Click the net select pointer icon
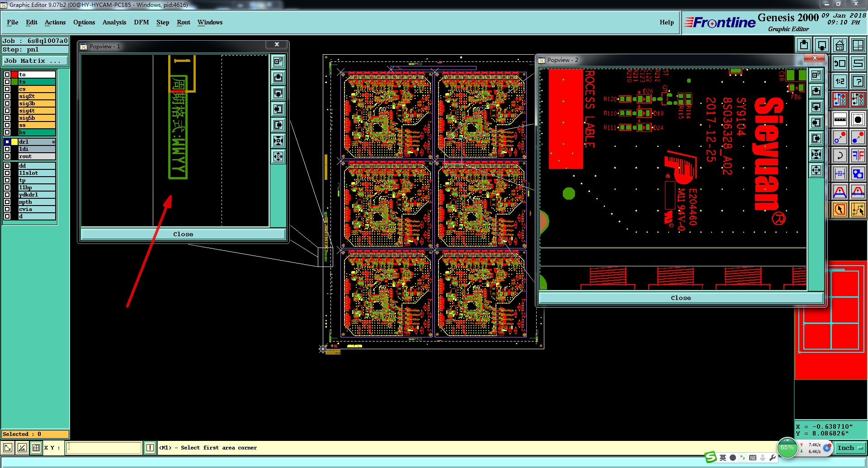The height and width of the screenshot is (468, 868). (858, 210)
